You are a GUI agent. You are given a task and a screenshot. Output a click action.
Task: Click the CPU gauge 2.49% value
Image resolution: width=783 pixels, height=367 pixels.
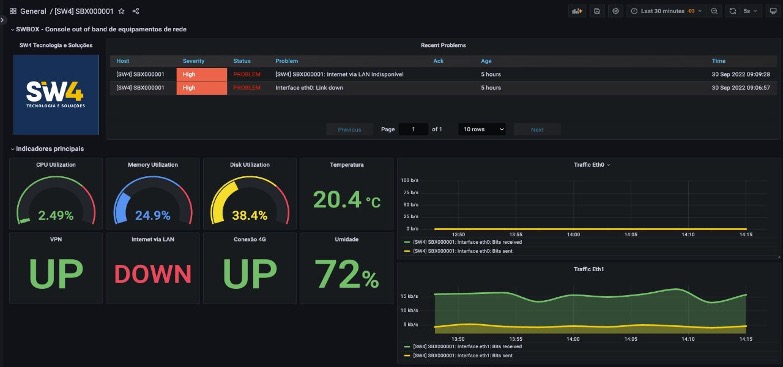click(56, 216)
